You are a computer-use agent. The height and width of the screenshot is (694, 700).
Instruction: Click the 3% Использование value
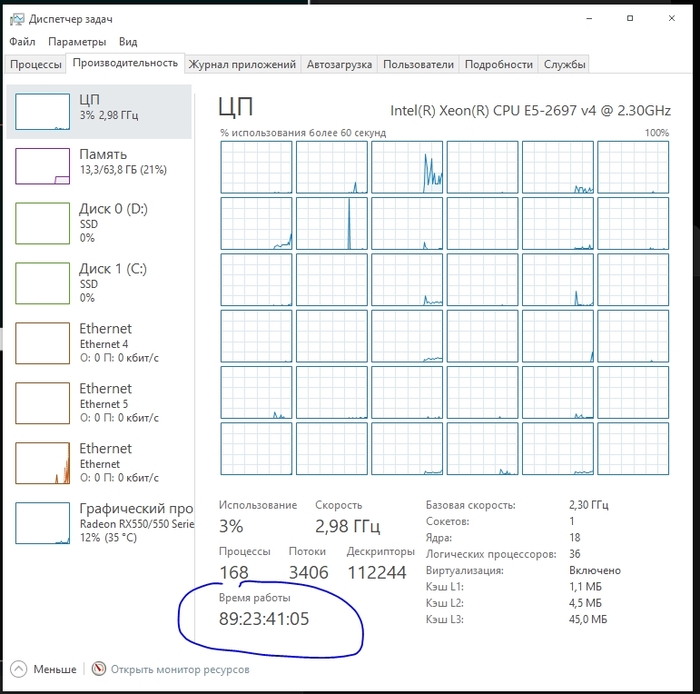point(231,526)
